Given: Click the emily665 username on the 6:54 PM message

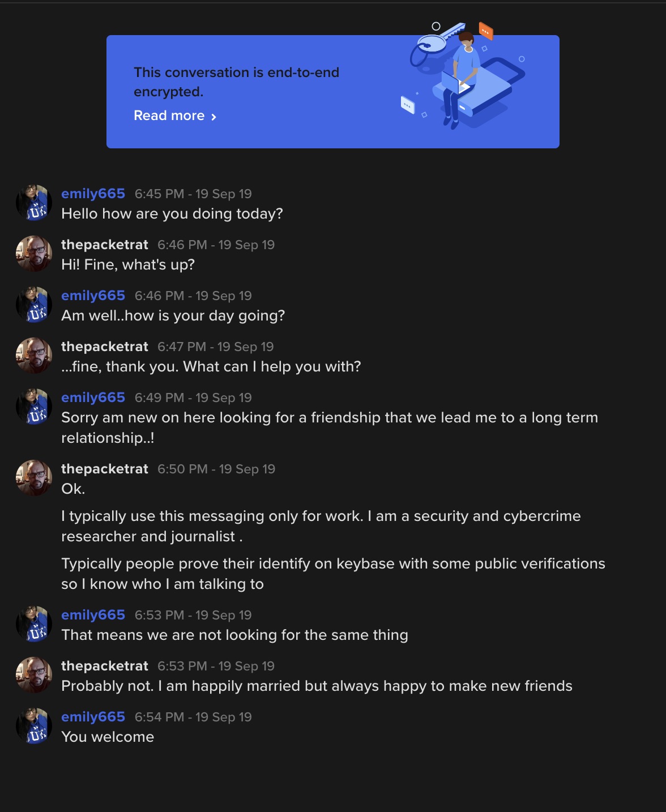Looking at the screenshot, I should click(93, 717).
